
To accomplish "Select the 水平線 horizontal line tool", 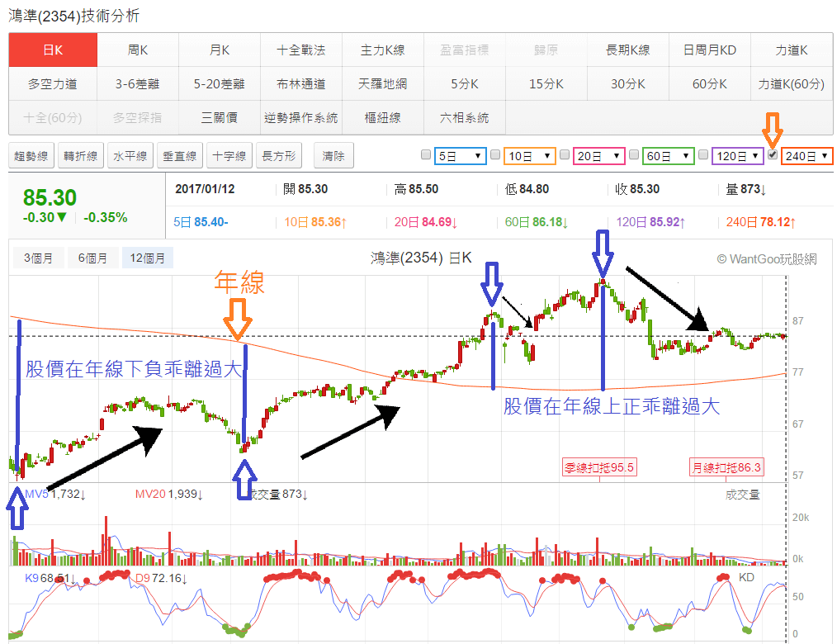I will tap(130, 155).
